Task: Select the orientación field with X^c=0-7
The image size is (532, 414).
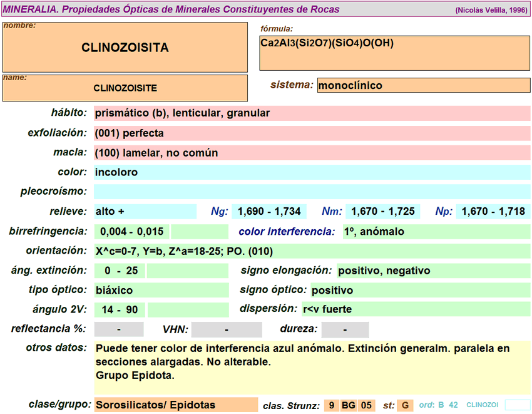Action: pos(312,251)
